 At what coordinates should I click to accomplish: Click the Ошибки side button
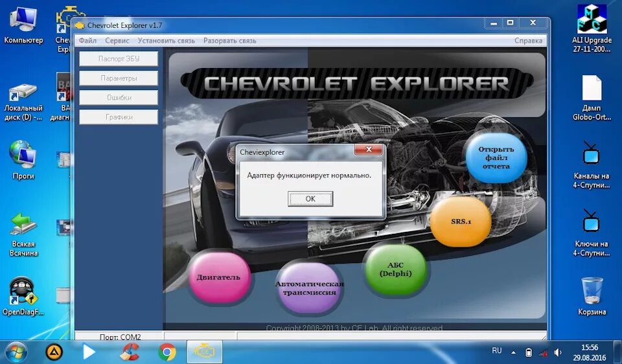tap(119, 98)
